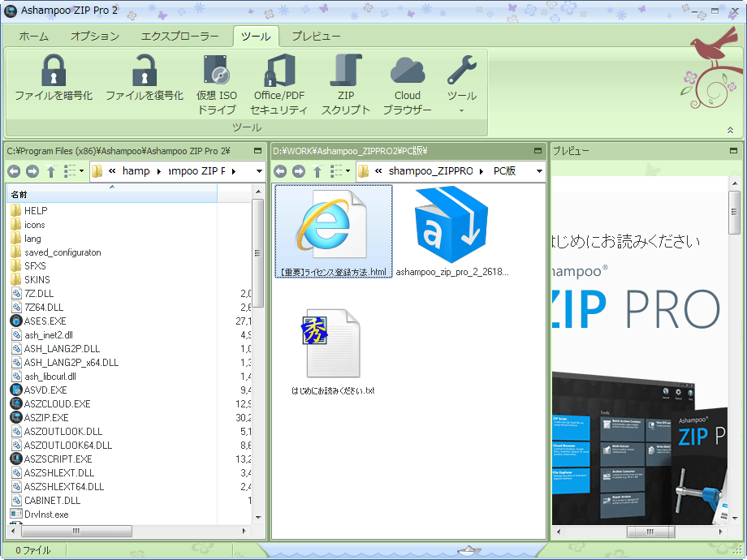Maximize the プレビュー panel

point(734,151)
